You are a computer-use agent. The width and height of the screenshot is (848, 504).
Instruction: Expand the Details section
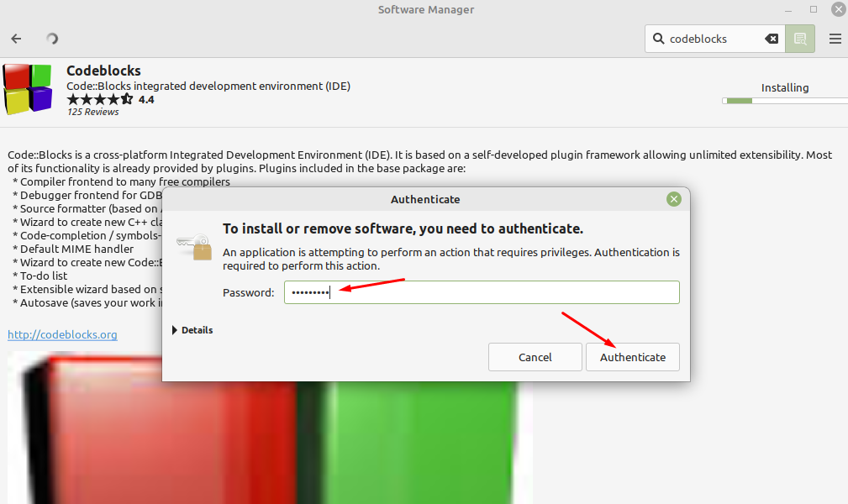click(192, 330)
